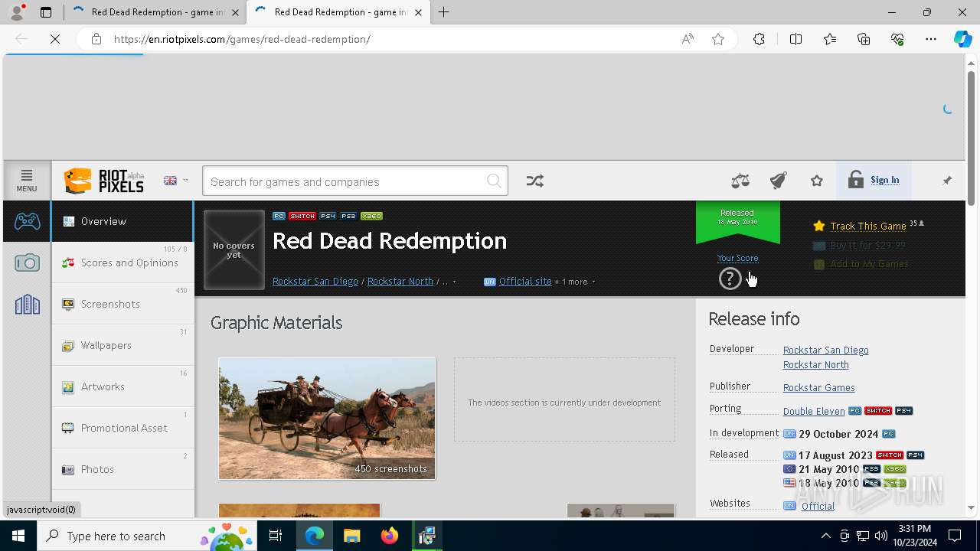980x551 pixels.
Task: Open Edge Settings and more menu
Action: [x=931, y=39]
